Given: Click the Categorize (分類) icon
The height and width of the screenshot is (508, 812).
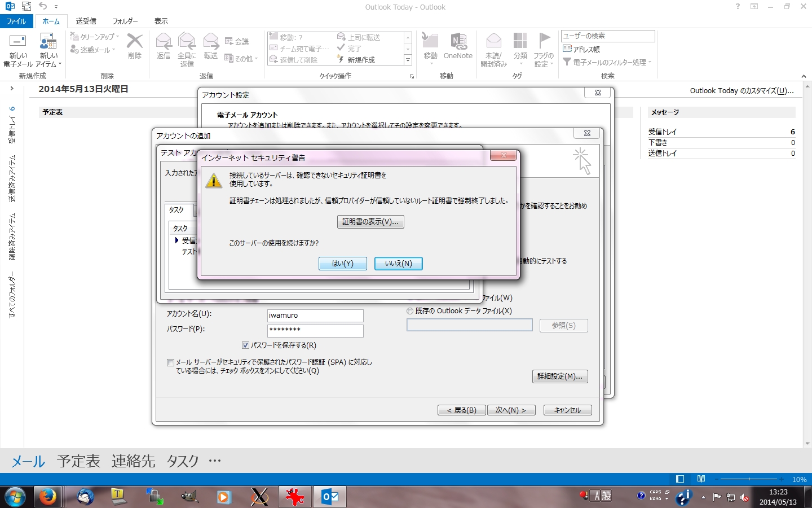Looking at the screenshot, I should tap(520, 41).
